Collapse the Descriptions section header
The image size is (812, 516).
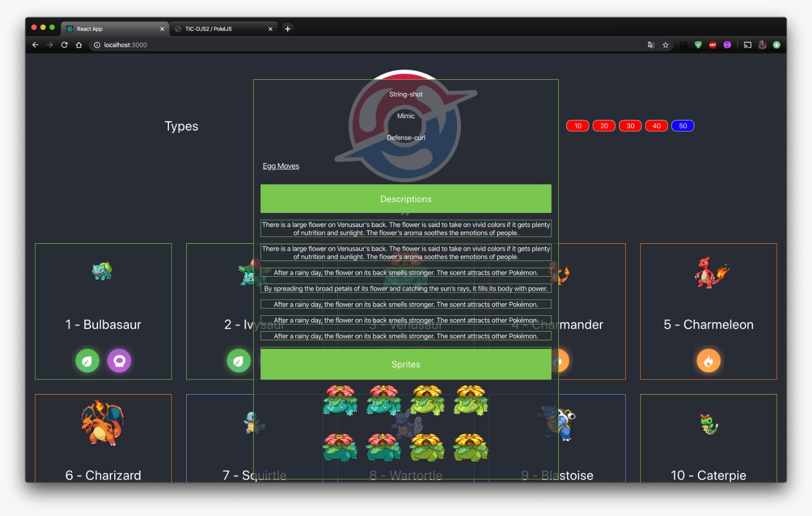(406, 199)
